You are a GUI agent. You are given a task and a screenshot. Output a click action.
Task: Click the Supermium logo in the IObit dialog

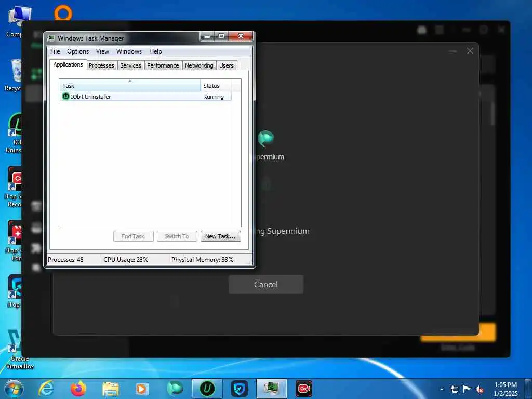[265, 138]
